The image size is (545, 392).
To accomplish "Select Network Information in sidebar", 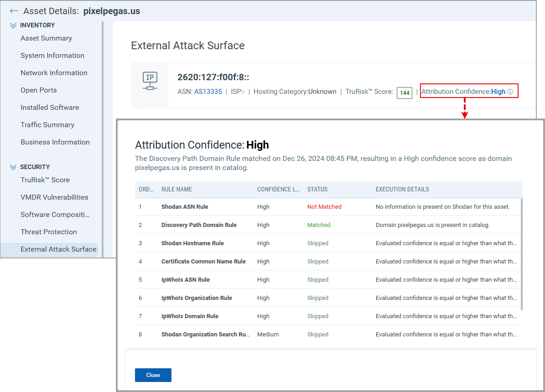I will click(54, 73).
